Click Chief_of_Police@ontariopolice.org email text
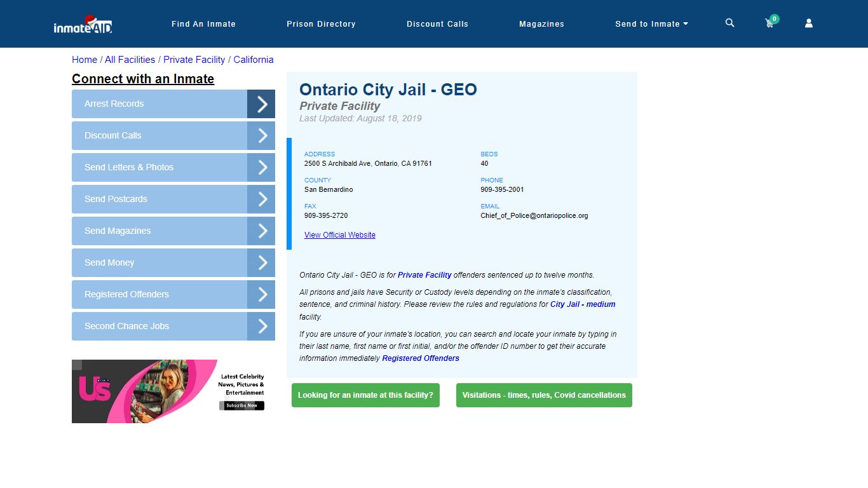The height and width of the screenshot is (488, 868). (x=534, y=215)
